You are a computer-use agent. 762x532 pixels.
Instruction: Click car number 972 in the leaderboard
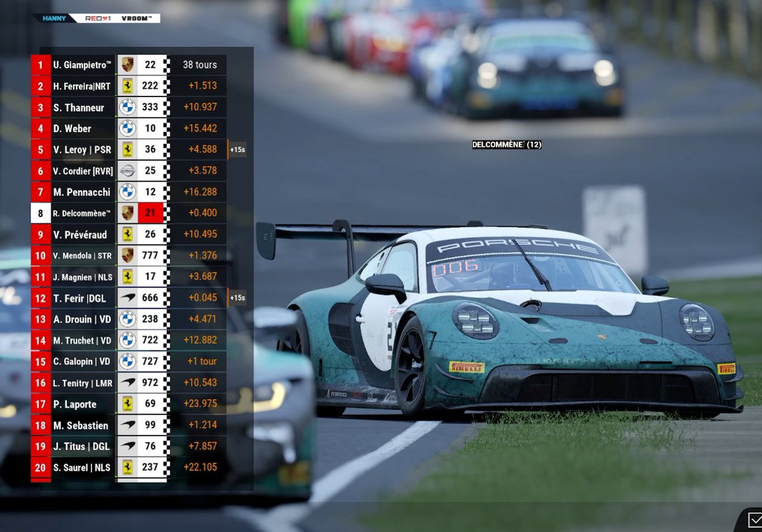coord(150,383)
